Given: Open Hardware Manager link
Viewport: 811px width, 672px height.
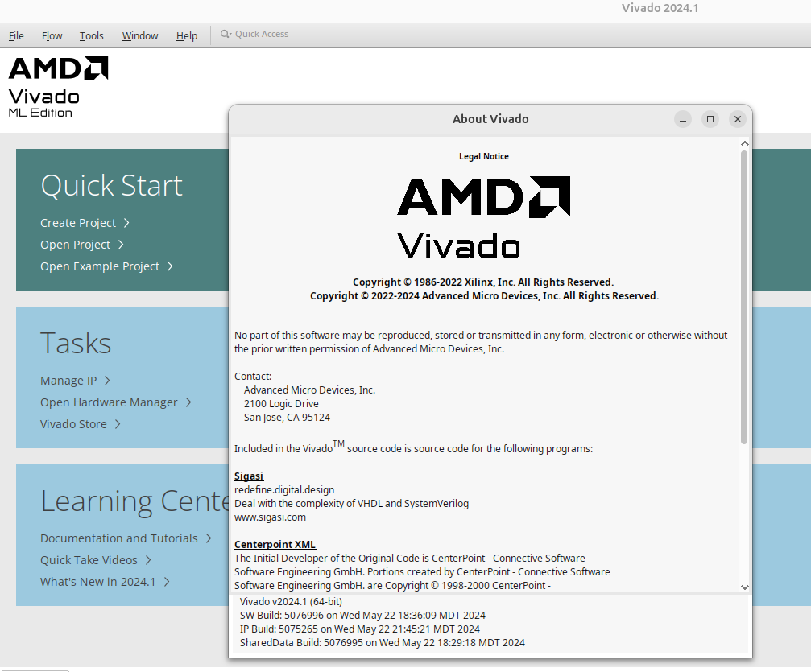Looking at the screenshot, I should pyautogui.click(x=109, y=402).
